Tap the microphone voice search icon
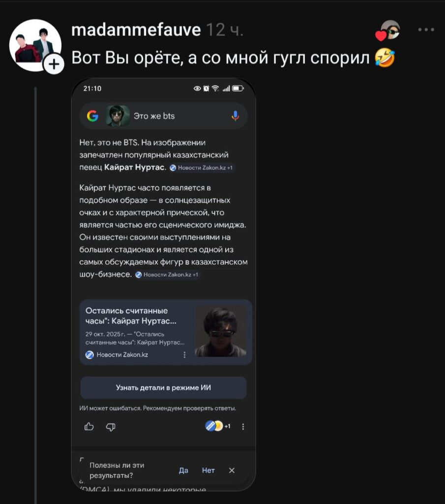The height and width of the screenshot is (504, 445). pos(235,116)
